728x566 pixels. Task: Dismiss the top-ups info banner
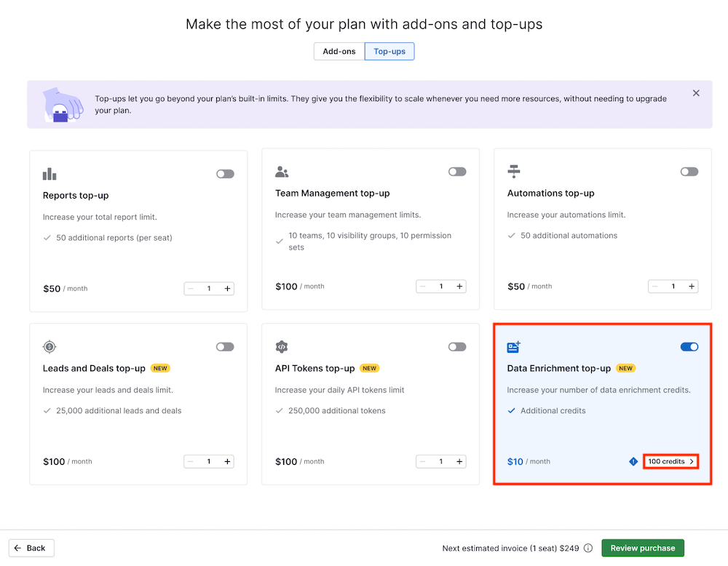[696, 93]
